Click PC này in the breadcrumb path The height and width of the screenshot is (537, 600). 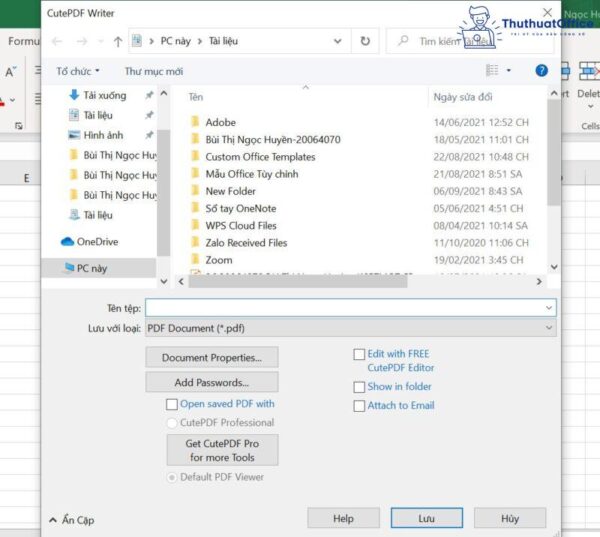click(x=175, y=41)
